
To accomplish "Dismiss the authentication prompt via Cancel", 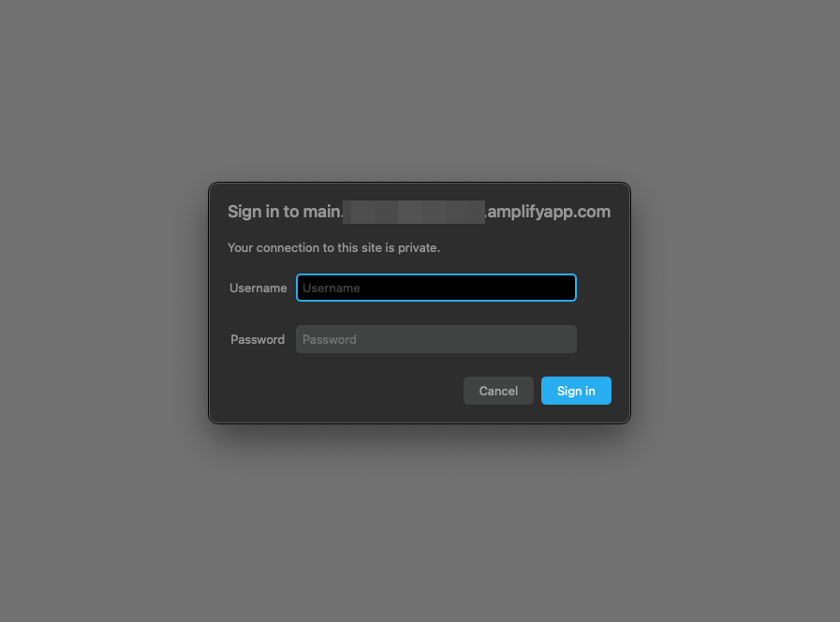I will click(x=498, y=391).
